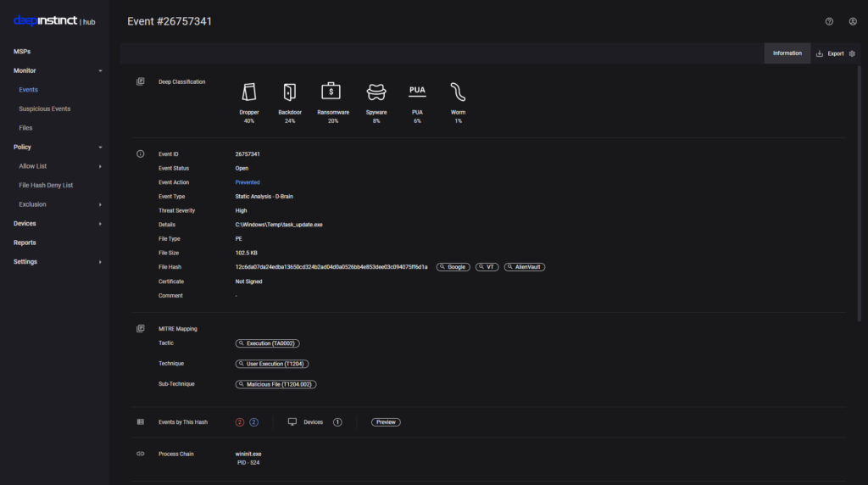Click the Devices count badge 1
Viewport: 868px width, 485px height.
[x=337, y=422]
